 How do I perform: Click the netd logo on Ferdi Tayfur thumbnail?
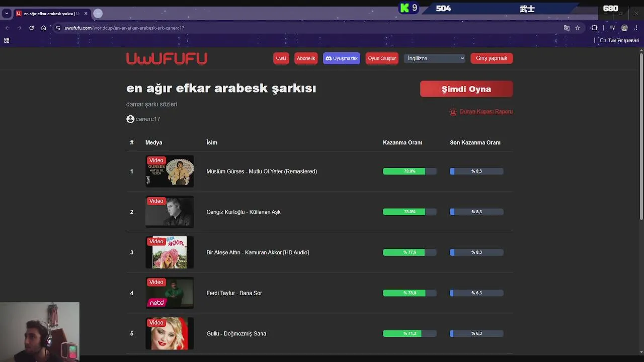(x=156, y=303)
